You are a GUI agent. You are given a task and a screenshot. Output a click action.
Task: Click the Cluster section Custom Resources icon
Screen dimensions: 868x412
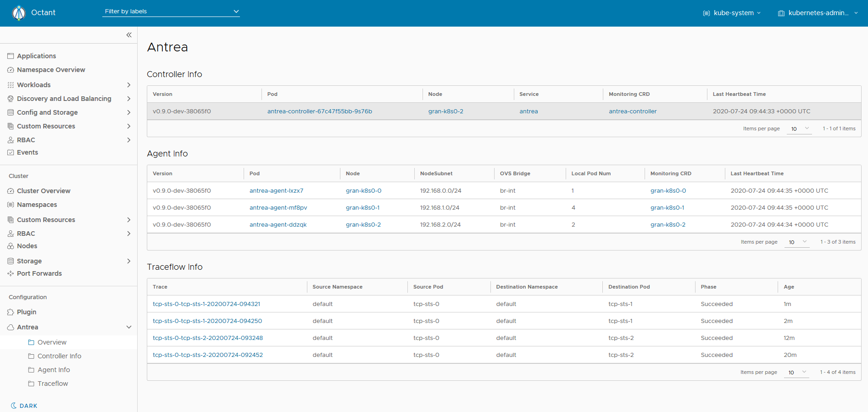11,220
